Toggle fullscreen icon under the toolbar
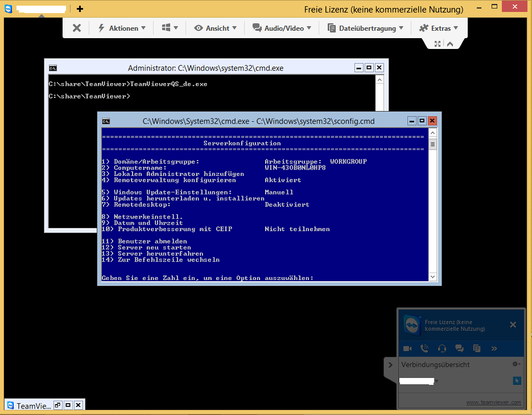The height and width of the screenshot is (415, 532). 438,44
